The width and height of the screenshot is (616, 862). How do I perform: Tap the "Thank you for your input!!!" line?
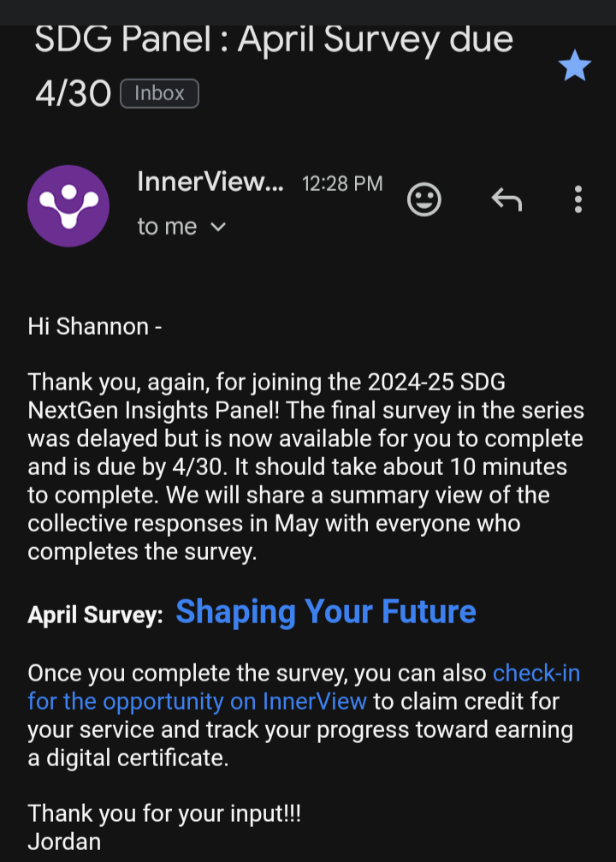(x=164, y=812)
